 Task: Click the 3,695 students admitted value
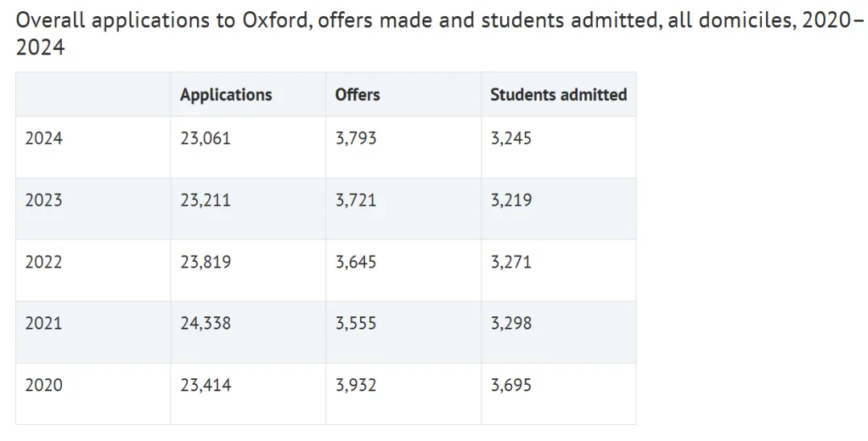[511, 386]
